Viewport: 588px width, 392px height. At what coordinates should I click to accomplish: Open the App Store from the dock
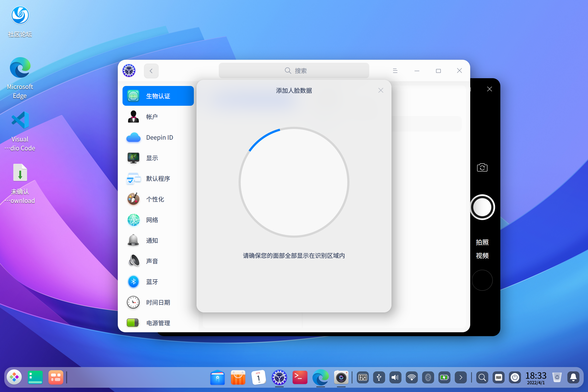(x=238, y=378)
